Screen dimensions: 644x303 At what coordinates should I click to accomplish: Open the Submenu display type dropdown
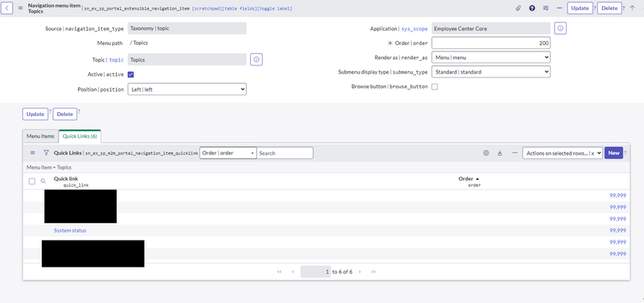491,72
